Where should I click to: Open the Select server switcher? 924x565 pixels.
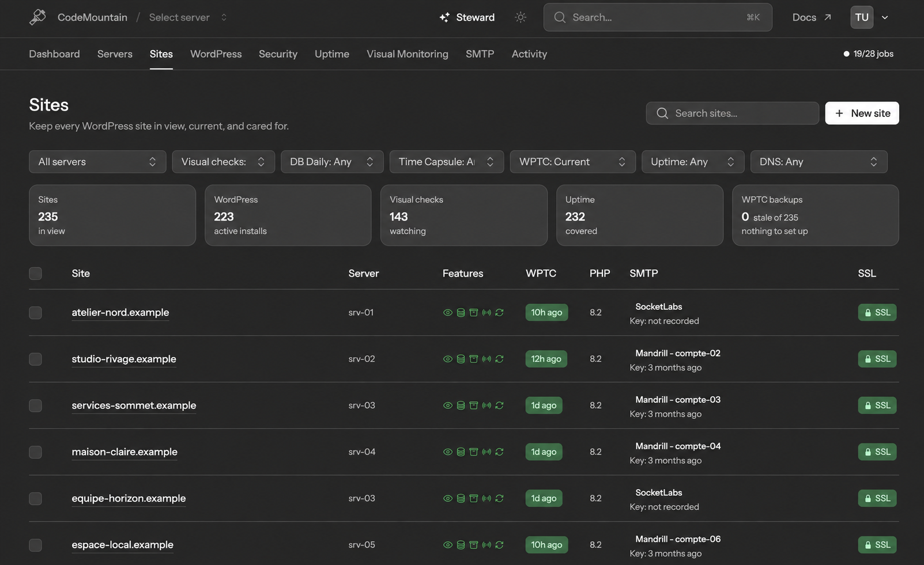pyautogui.click(x=188, y=17)
